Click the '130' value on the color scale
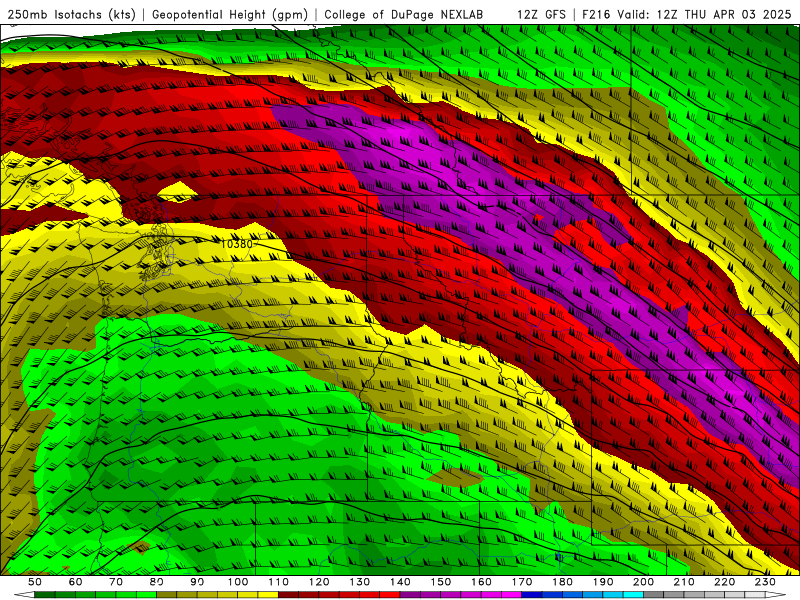The image size is (800, 600). (x=360, y=582)
